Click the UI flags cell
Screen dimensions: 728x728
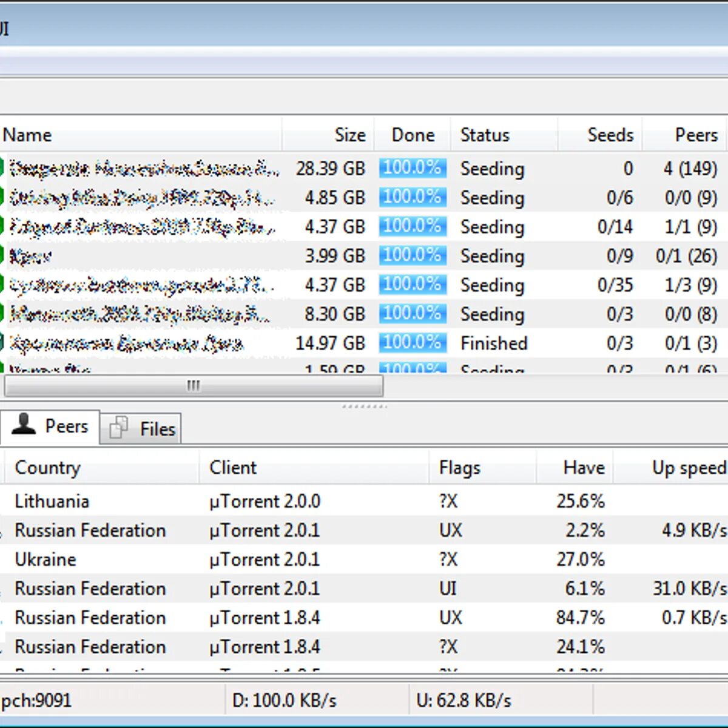[x=448, y=588]
